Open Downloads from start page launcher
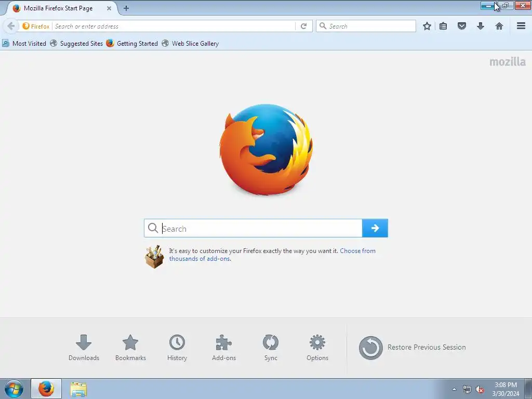This screenshot has height=399, width=532. pos(84,348)
